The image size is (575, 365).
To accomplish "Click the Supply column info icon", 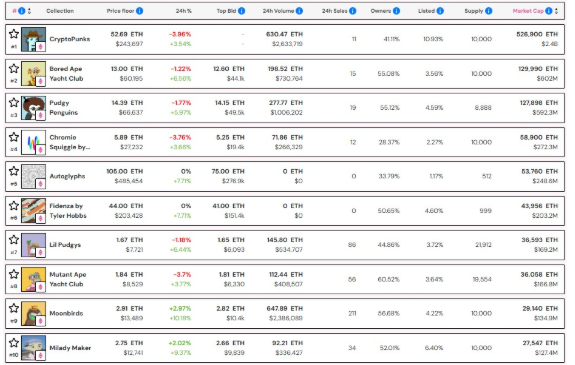I will pos(488,11).
